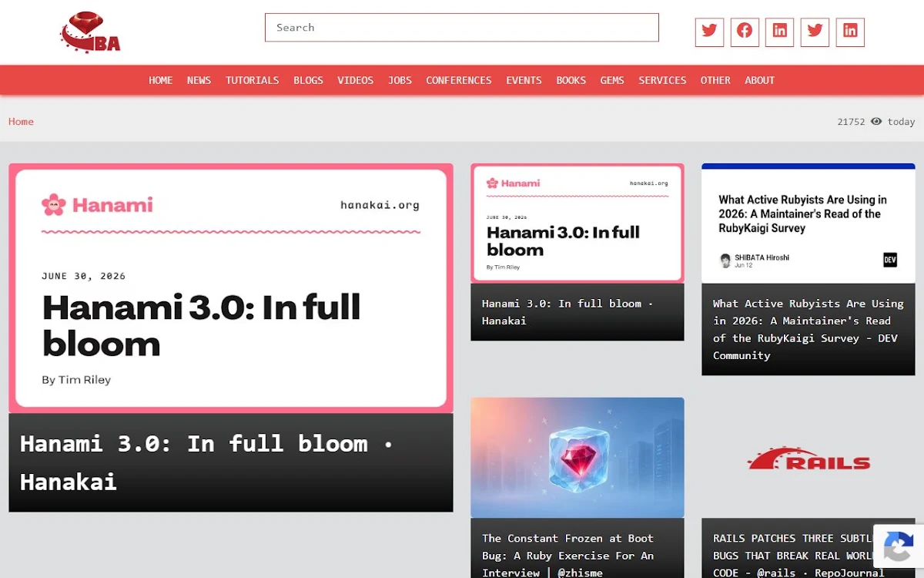
Task: Navigate to JOBS
Action: point(400,80)
